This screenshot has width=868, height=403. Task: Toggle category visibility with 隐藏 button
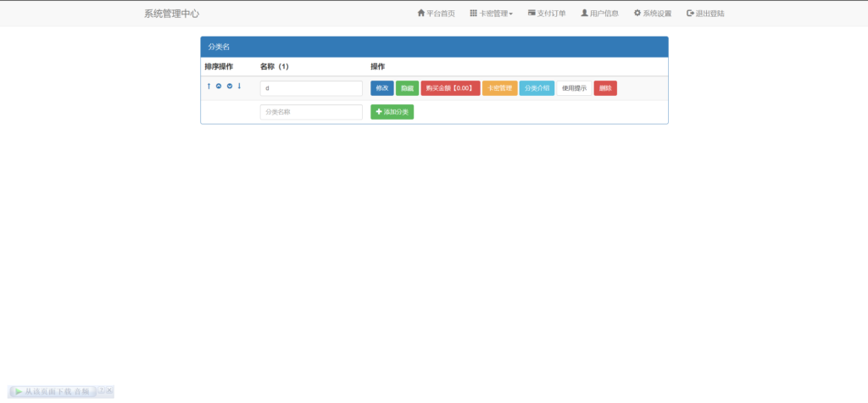coord(407,88)
